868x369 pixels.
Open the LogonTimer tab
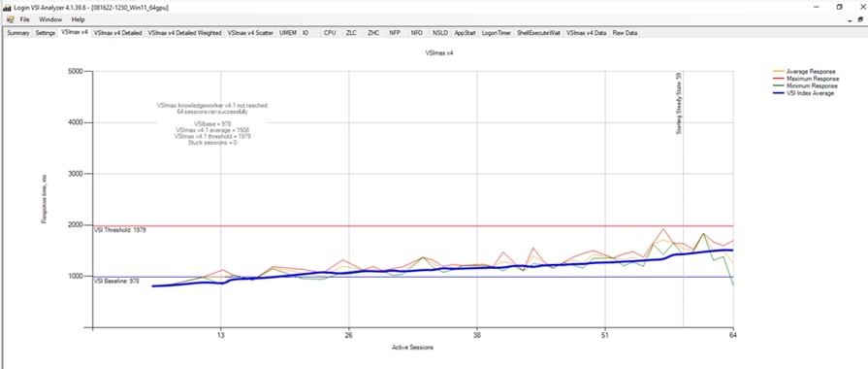(497, 33)
